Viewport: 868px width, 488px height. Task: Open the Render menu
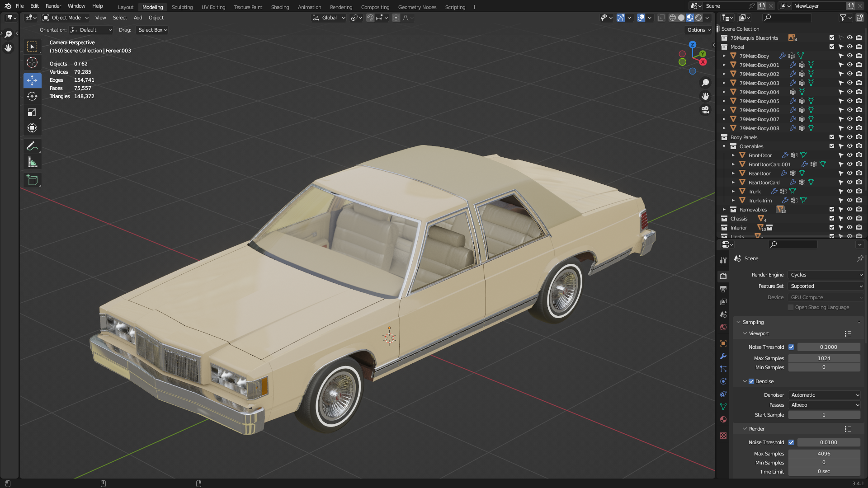[x=53, y=6]
